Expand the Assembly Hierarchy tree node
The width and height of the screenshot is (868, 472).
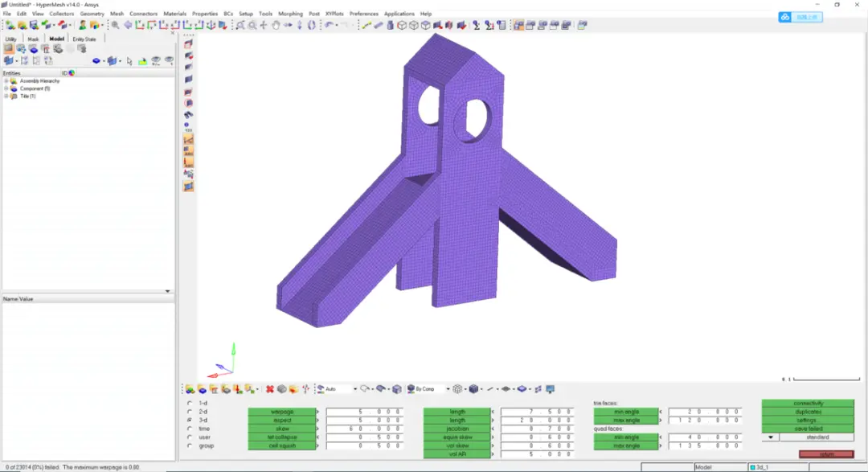(6, 81)
